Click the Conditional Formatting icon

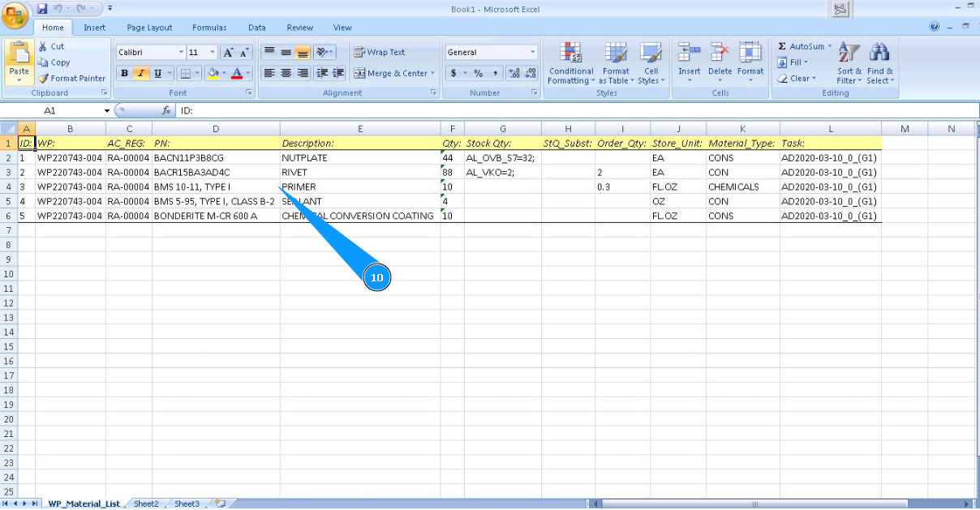pos(571,54)
